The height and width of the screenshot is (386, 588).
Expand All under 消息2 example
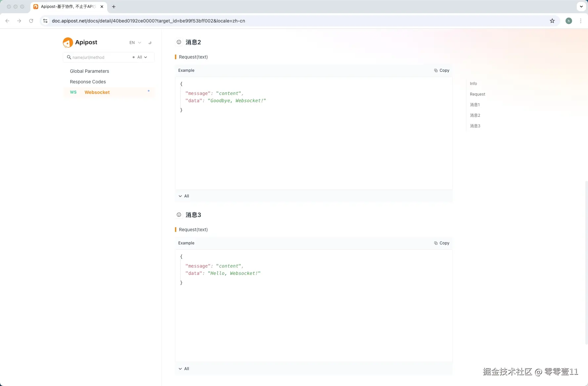pyautogui.click(x=184, y=196)
